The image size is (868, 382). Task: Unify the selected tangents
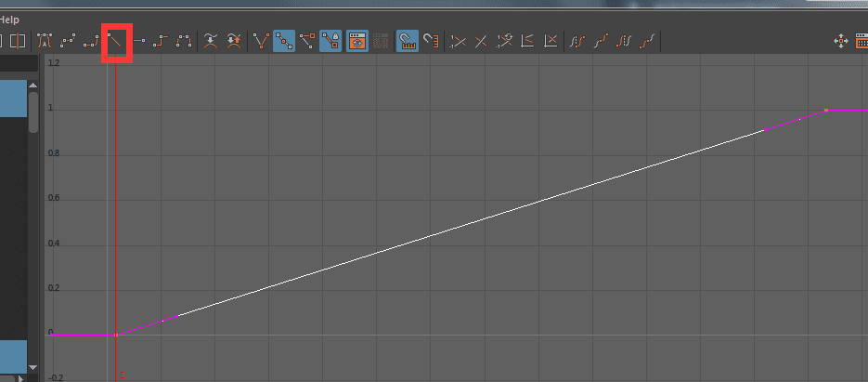pyautogui.click(x=284, y=41)
